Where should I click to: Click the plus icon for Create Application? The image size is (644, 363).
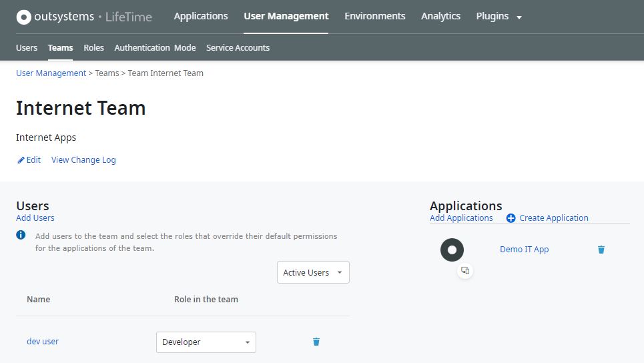(511, 218)
